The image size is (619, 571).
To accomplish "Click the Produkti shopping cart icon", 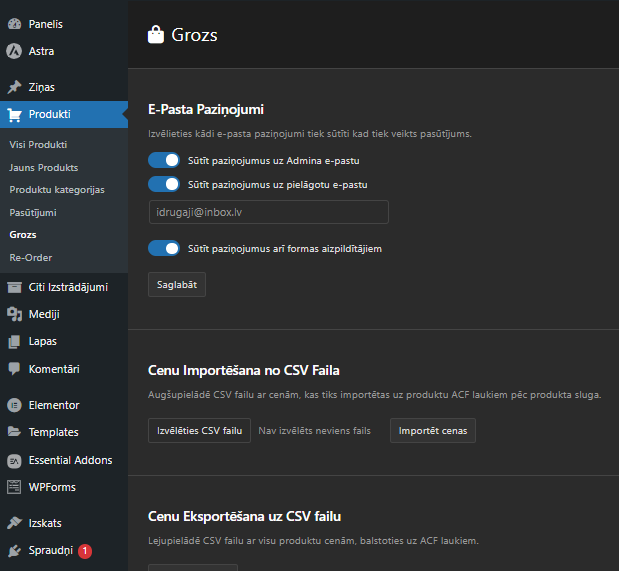I will [15, 115].
